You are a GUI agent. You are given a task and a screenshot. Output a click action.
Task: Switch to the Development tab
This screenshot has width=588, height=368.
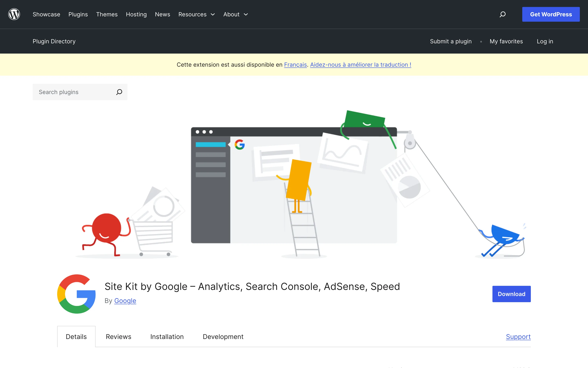tap(223, 337)
